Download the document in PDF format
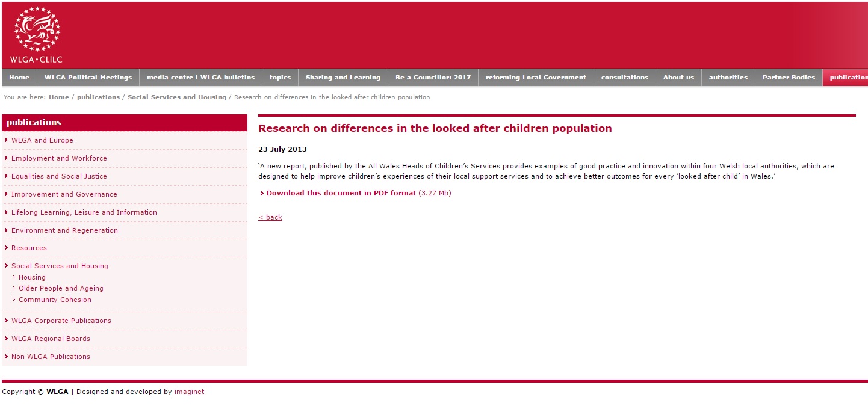868x406 pixels. click(x=341, y=193)
